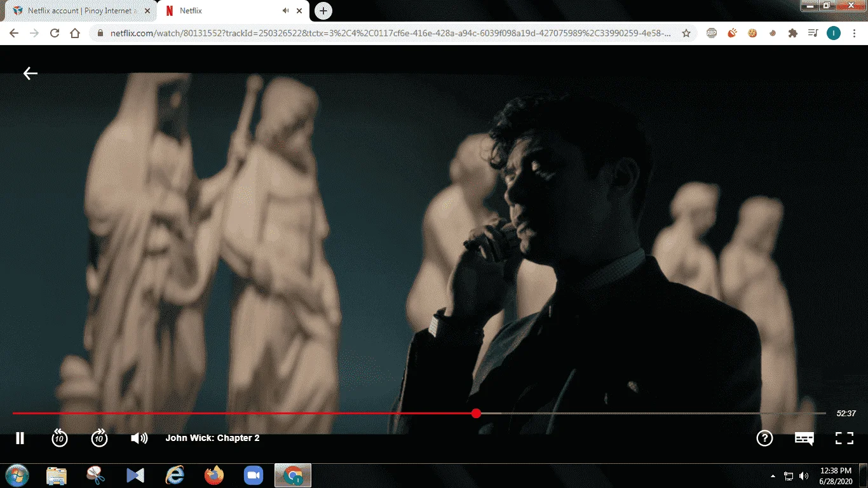Open a new browser tab

[x=323, y=11]
